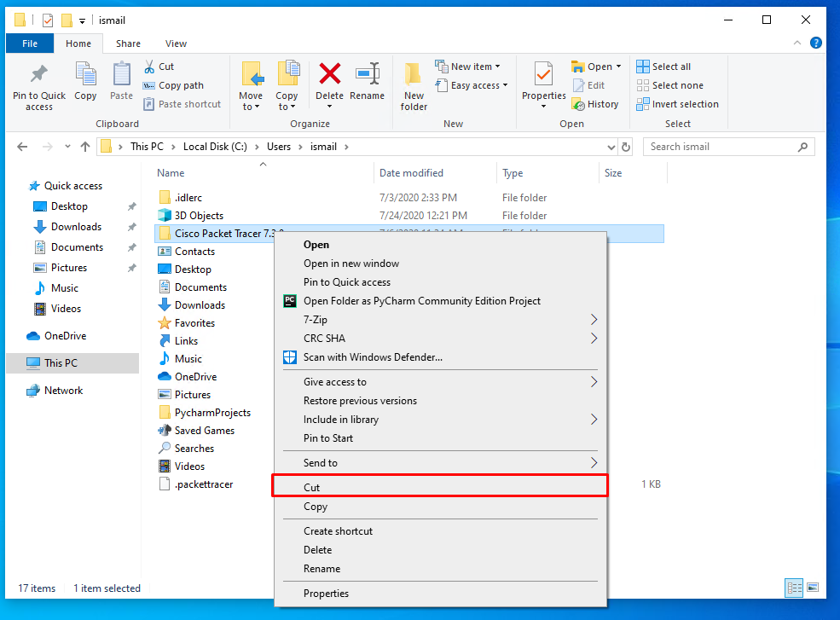Viewport: 840px width, 620px height.
Task: Switch to Details view icon in status bar
Action: point(794,588)
